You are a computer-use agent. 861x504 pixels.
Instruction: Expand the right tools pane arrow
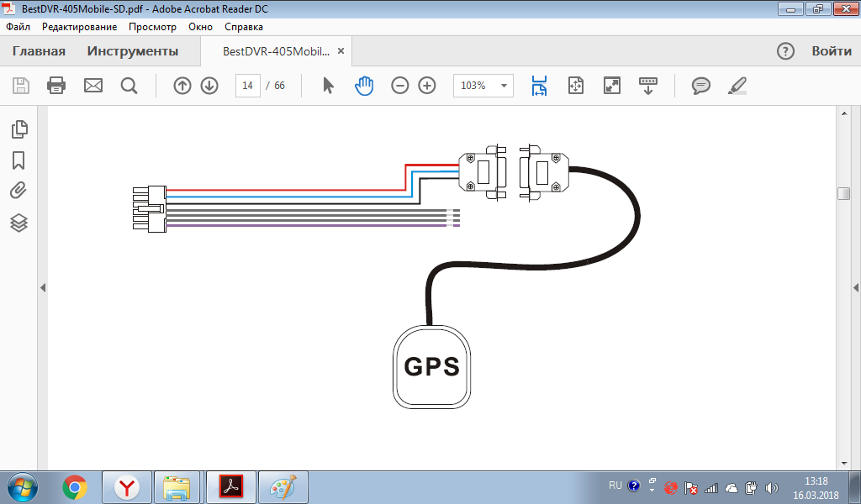(856, 288)
